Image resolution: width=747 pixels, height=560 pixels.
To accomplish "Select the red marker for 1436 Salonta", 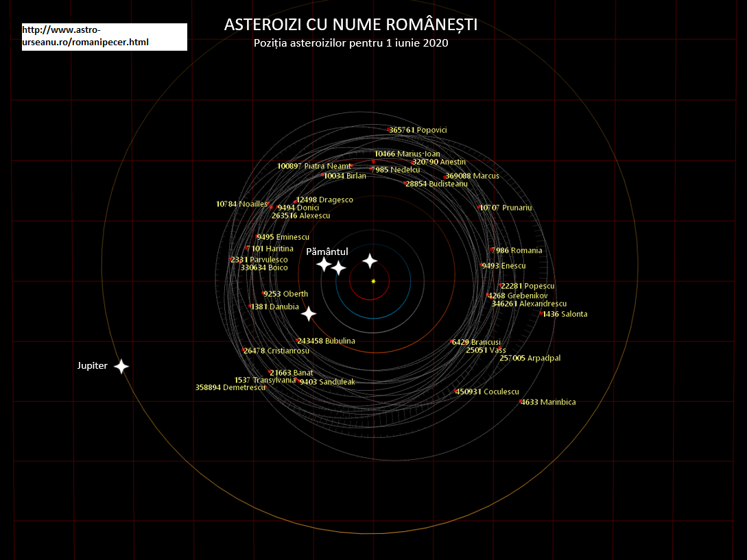I will [542, 313].
